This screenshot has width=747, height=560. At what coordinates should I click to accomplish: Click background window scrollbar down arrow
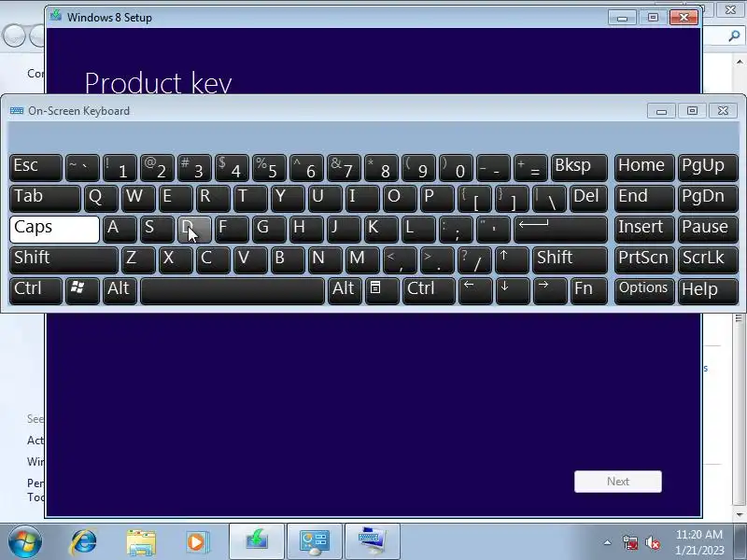pyautogui.click(x=740, y=515)
